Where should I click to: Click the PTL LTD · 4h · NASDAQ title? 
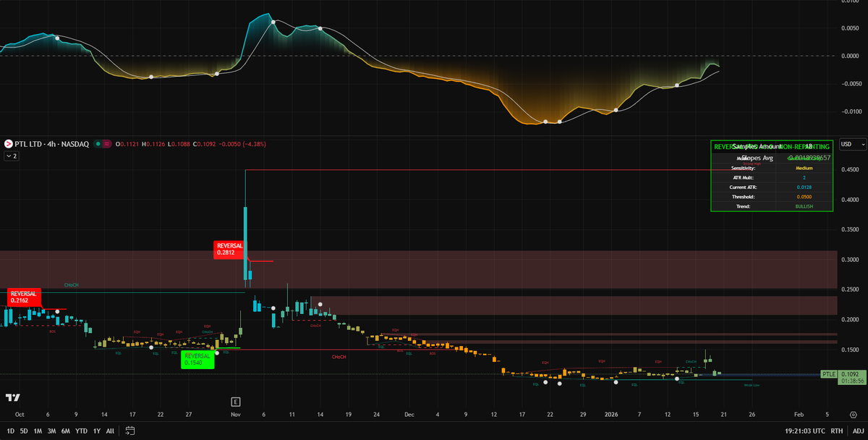point(51,144)
